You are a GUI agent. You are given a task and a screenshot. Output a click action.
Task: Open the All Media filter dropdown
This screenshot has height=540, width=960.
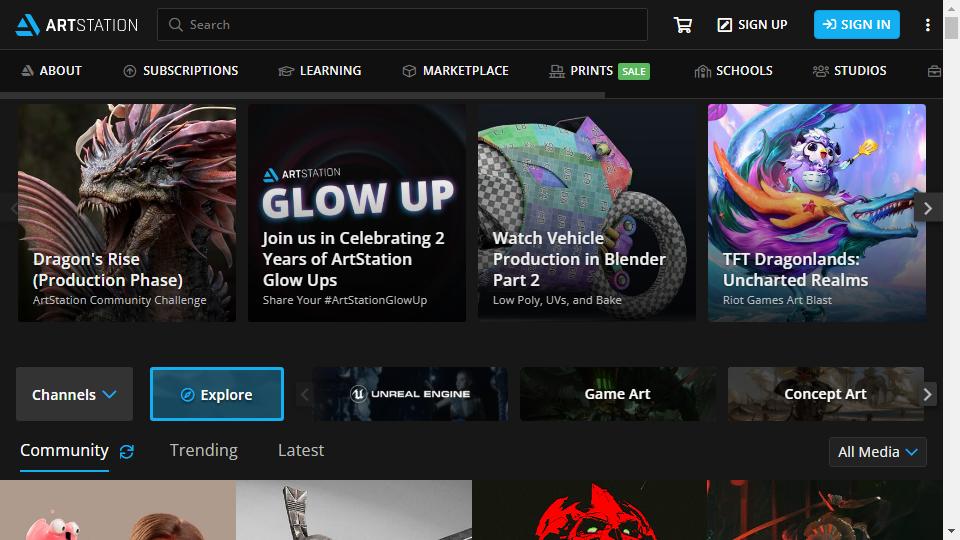tap(877, 452)
